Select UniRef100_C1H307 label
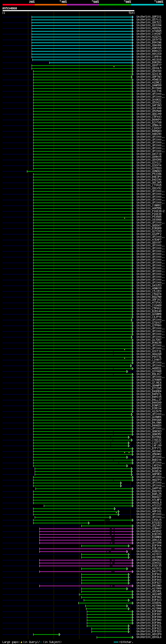This screenshot has width=166, height=644. click(149, 128)
